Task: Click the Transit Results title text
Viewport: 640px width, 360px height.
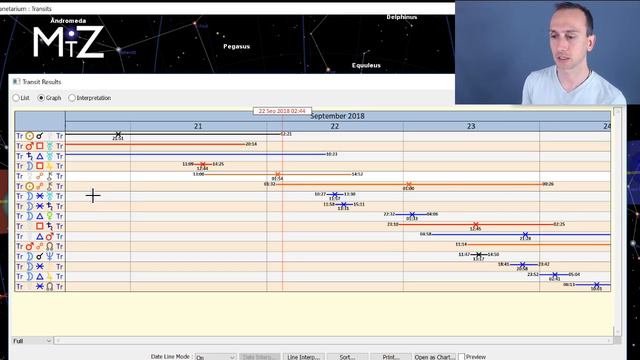Action: [x=42, y=82]
